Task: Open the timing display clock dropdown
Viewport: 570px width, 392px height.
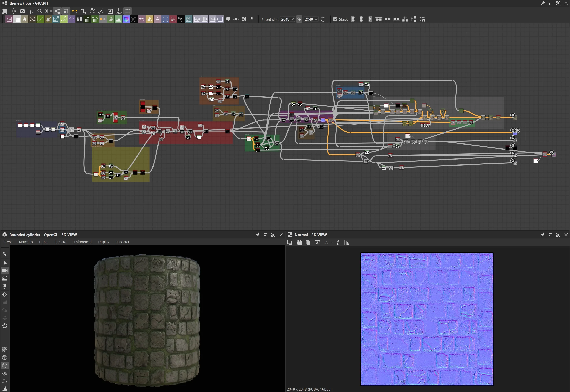Action: pyautogui.click(x=92, y=11)
